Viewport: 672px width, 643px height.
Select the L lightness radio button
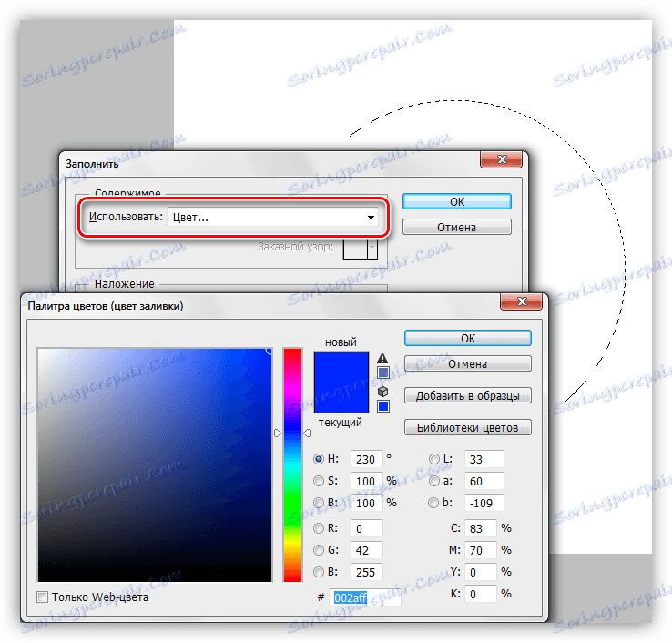tap(434, 459)
